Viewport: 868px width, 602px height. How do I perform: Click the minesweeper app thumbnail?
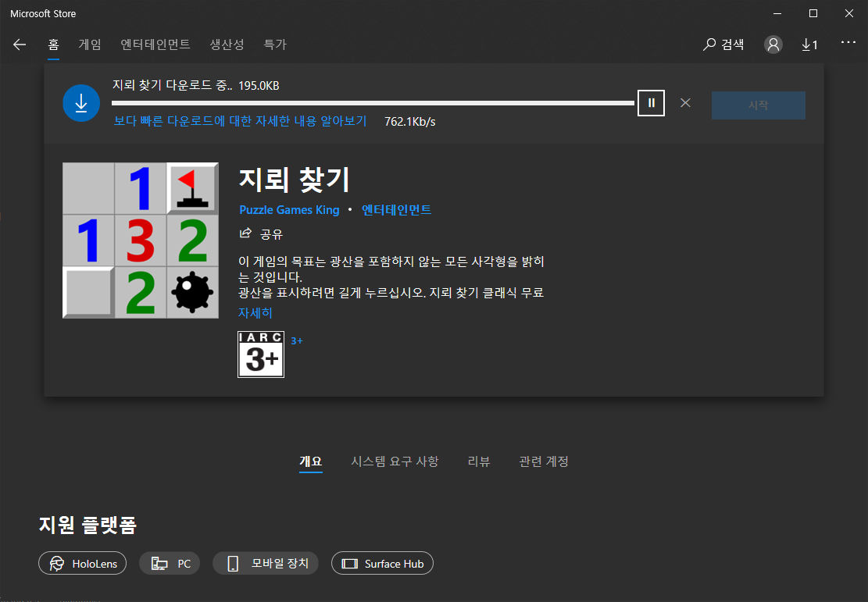point(141,240)
